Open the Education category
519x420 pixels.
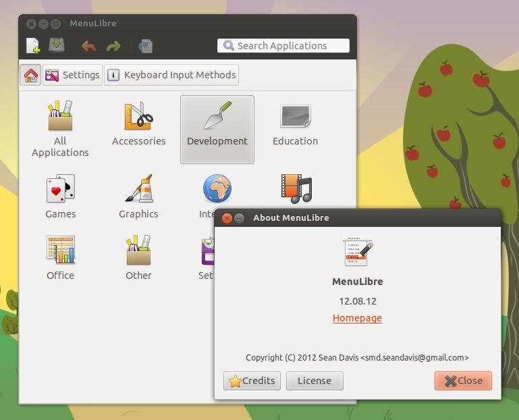pyautogui.click(x=295, y=124)
